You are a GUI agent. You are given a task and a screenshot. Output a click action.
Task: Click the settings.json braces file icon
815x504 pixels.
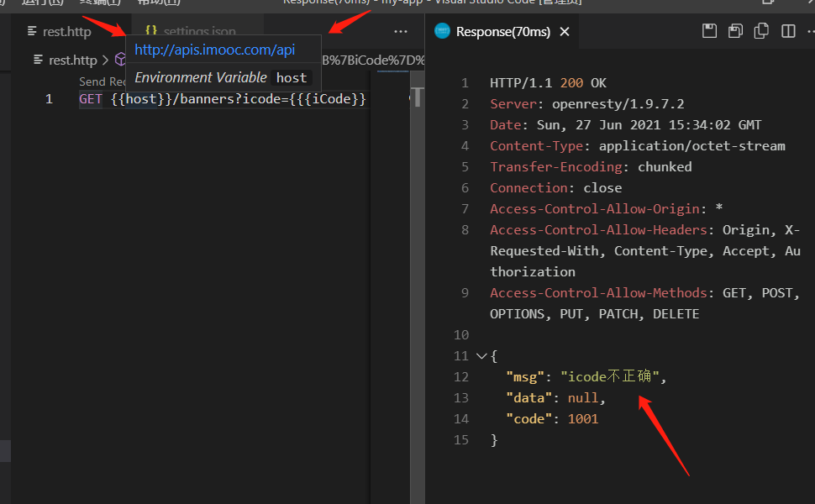coord(151,31)
